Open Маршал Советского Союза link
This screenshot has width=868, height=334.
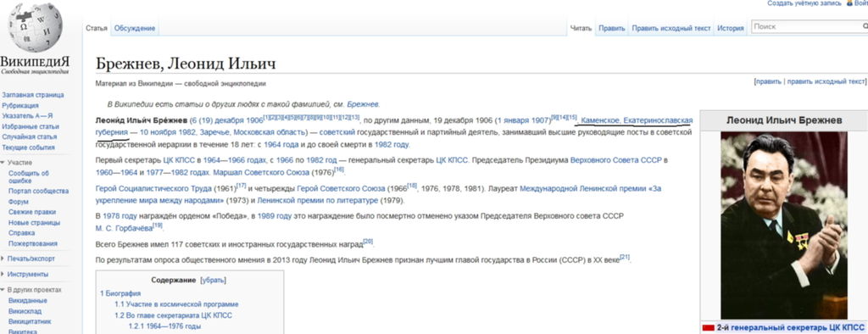coord(260,172)
